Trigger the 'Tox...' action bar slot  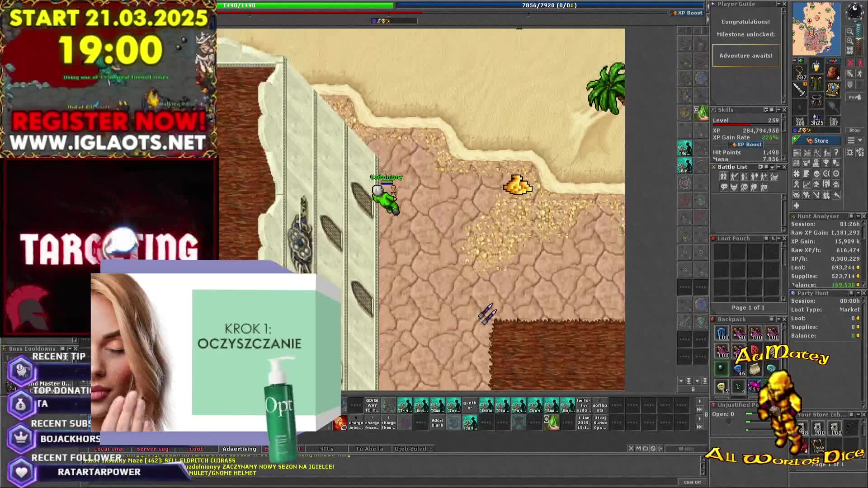click(454, 405)
